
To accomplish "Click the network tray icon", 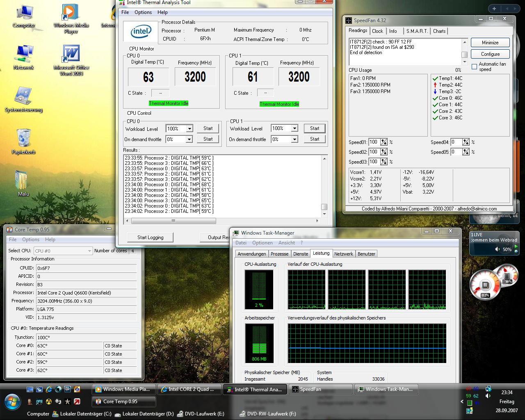I will coord(488,388).
